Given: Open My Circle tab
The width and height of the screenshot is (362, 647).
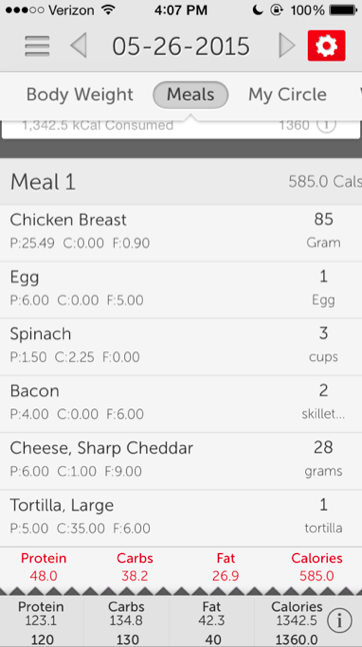Looking at the screenshot, I should (287, 94).
